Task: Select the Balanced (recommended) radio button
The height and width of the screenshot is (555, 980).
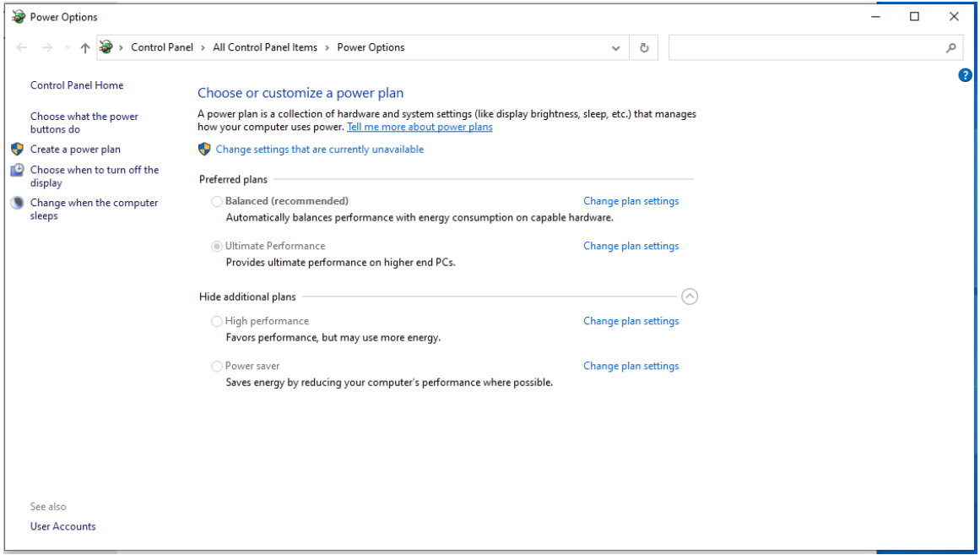Action: (x=217, y=202)
